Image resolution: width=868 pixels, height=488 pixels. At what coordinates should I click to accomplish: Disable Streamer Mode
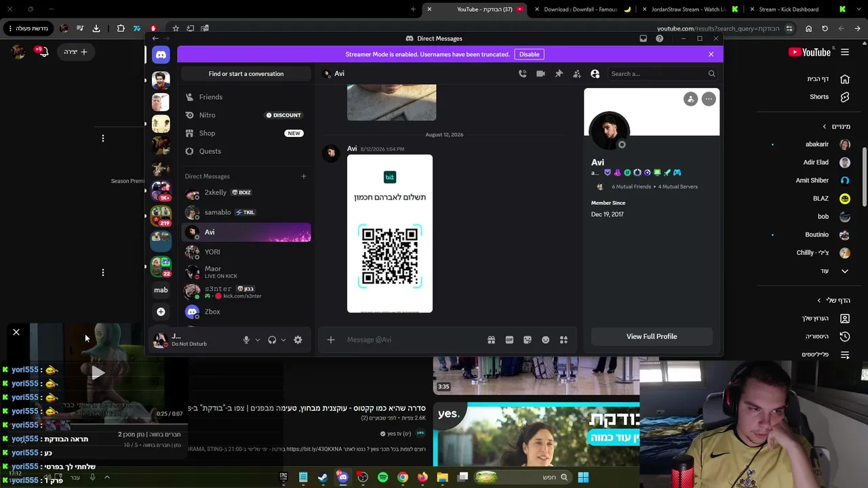[x=529, y=54]
